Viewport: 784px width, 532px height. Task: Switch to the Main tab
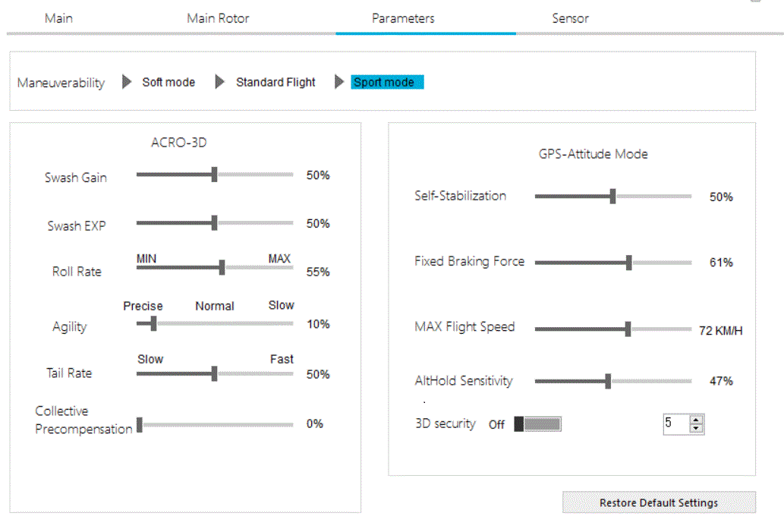pyautogui.click(x=58, y=18)
